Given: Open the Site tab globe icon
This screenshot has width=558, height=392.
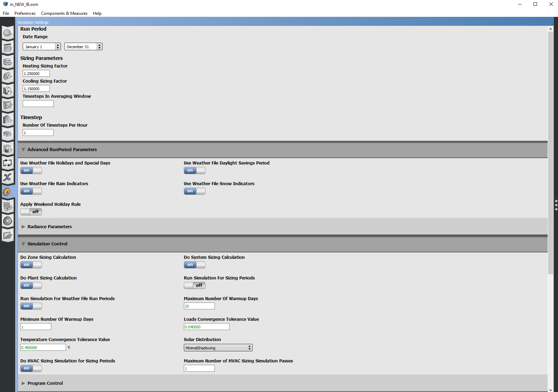Looking at the screenshot, I should (x=8, y=33).
